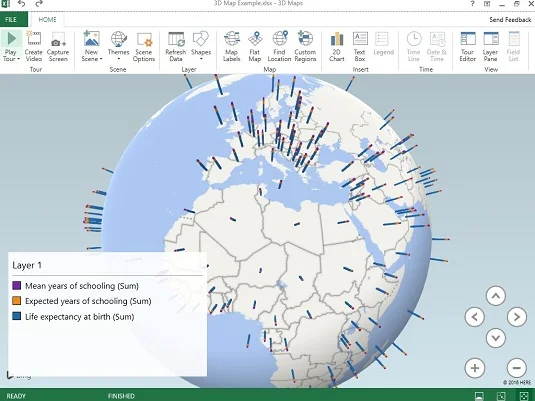This screenshot has height=401, width=535.
Task: Toggle the Flat Map view
Action: pyautogui.click(x=255, y=47)
